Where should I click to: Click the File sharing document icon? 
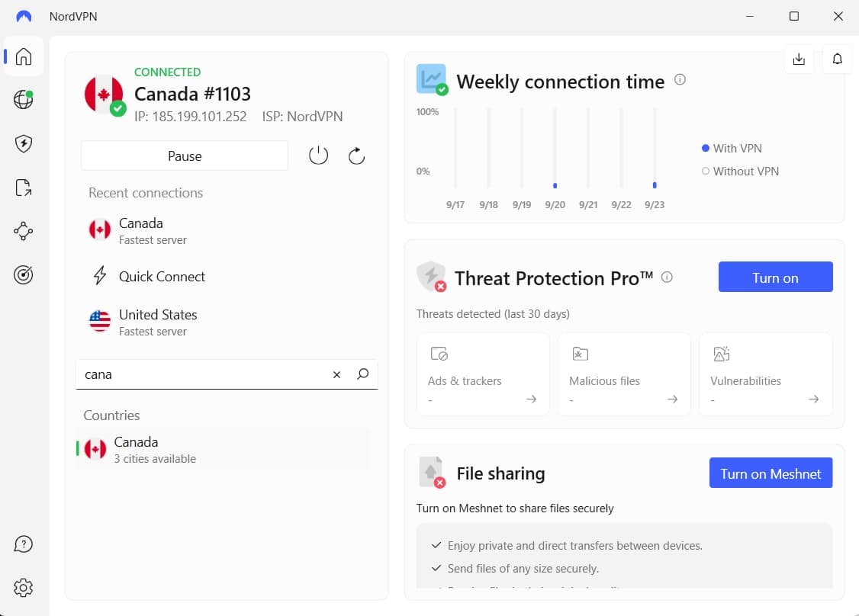(x=432, y=472)
